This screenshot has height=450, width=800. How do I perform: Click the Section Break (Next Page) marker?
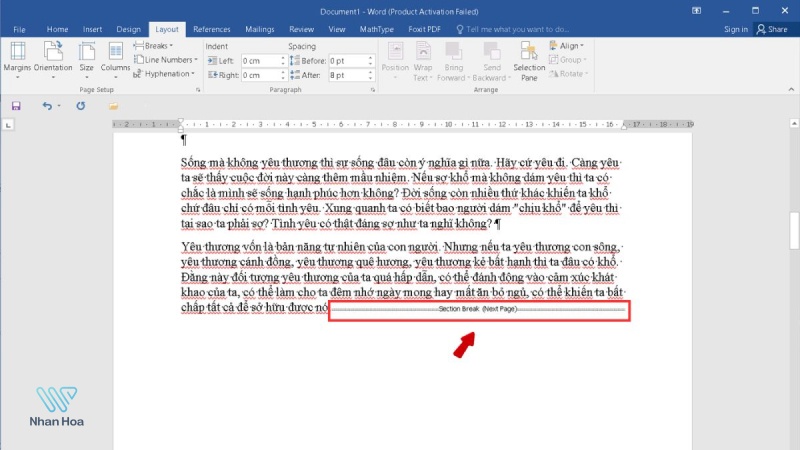click(479, 309)
